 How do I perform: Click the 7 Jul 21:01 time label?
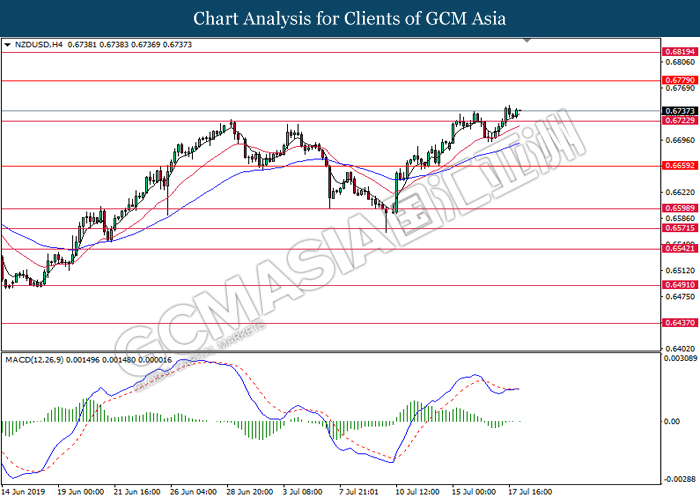click(359, 492)
